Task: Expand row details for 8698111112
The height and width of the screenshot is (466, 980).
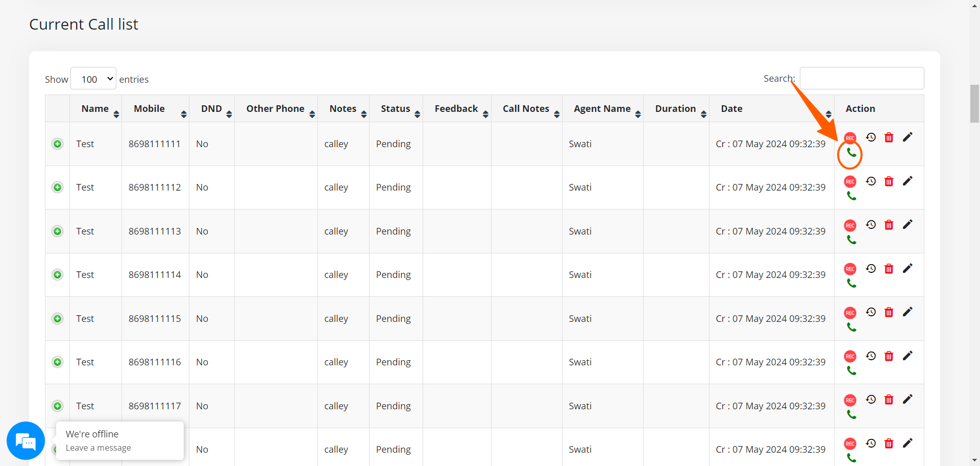Action: pyautogui.click(x=58, y=188)
